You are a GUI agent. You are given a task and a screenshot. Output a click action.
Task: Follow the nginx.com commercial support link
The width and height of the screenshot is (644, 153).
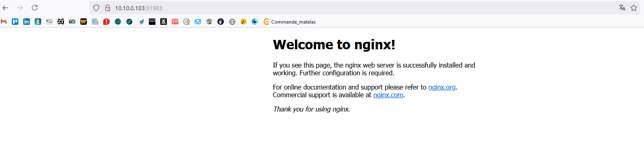[x=388, y=95]
